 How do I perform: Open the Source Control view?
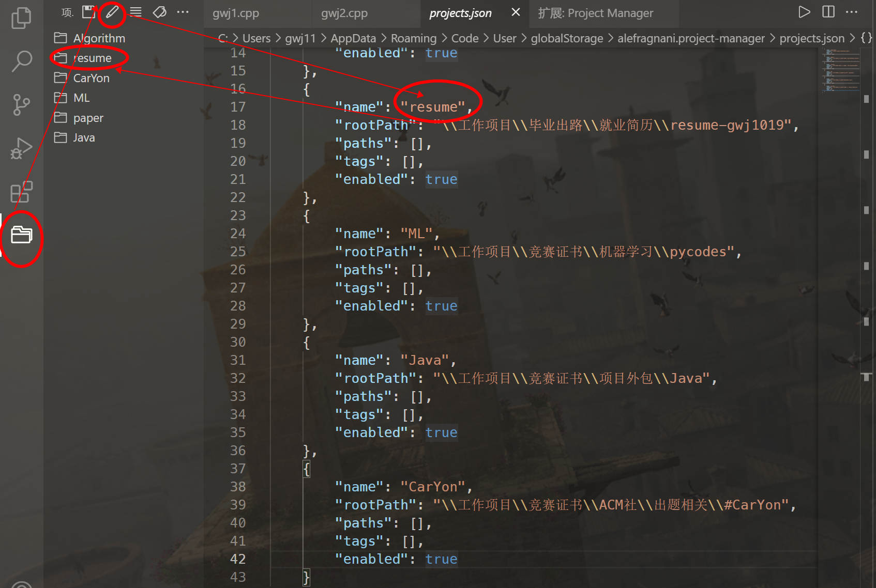pyautogui.click(x=21, y=104)
